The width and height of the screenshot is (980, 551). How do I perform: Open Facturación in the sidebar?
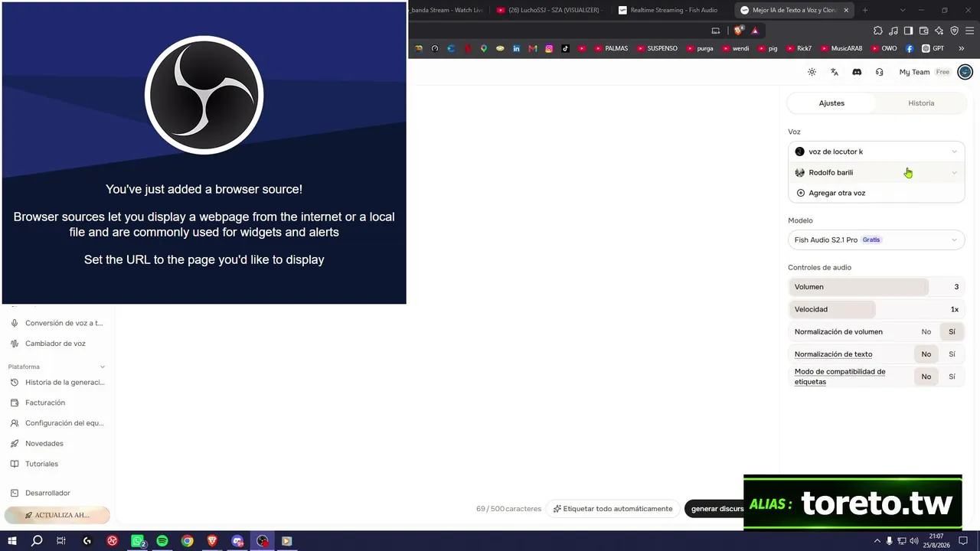[x=57, y=403]
